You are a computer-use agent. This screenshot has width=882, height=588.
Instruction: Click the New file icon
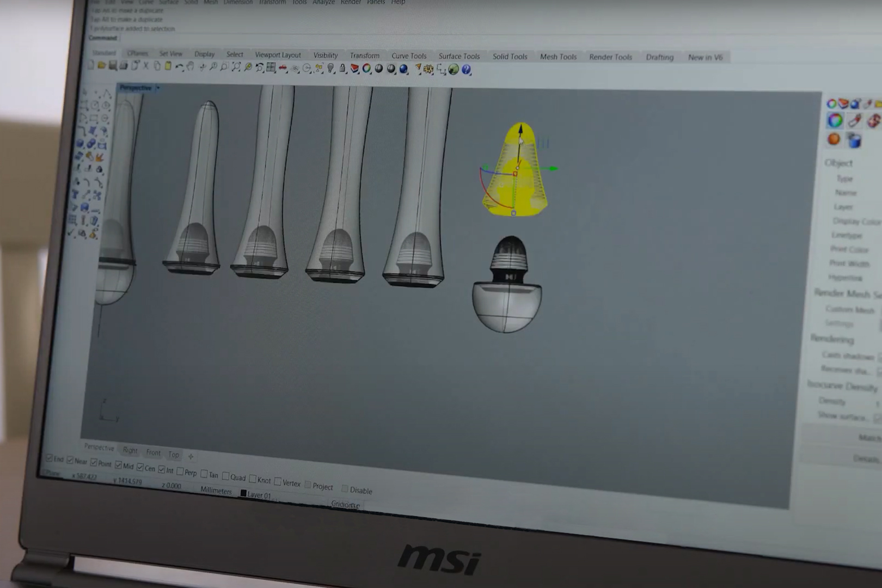tap(90, 65)
